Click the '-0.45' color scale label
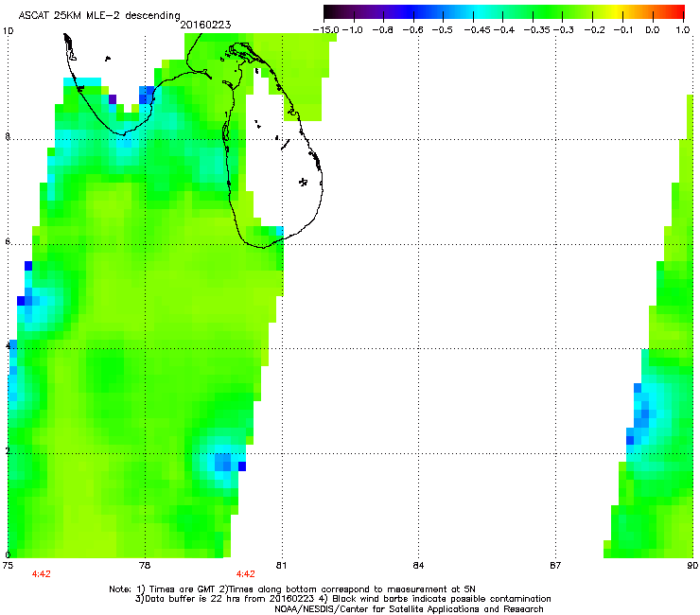The image size is (700, 615). point(478,30)
